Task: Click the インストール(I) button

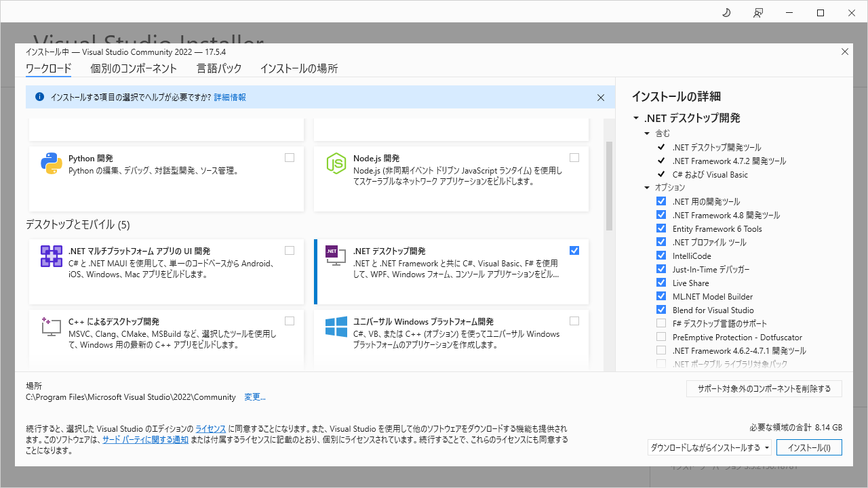Action: pos(809,447)
